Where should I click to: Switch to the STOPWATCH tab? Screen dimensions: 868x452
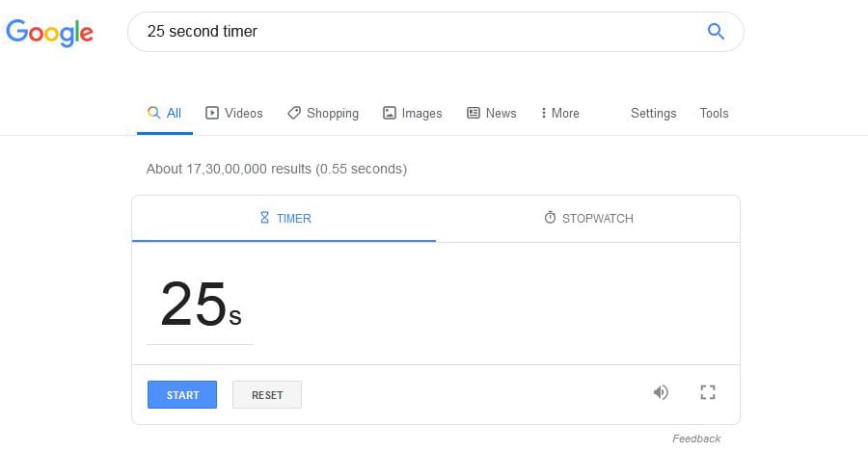coord(588,219)
